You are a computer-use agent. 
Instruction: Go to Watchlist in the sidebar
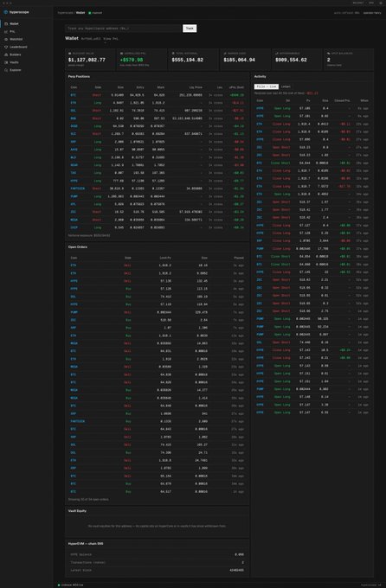[x=26, y=39]
